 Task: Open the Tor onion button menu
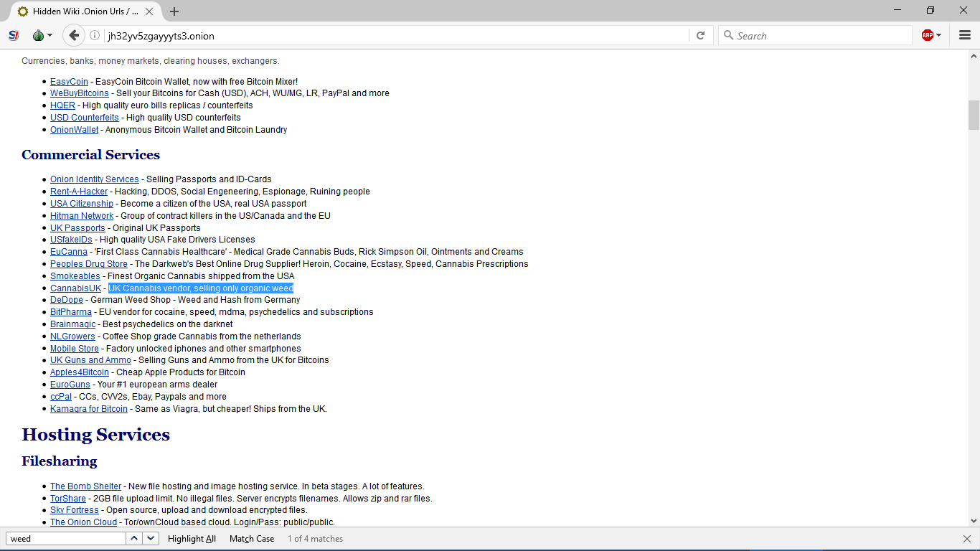(42, 35)
